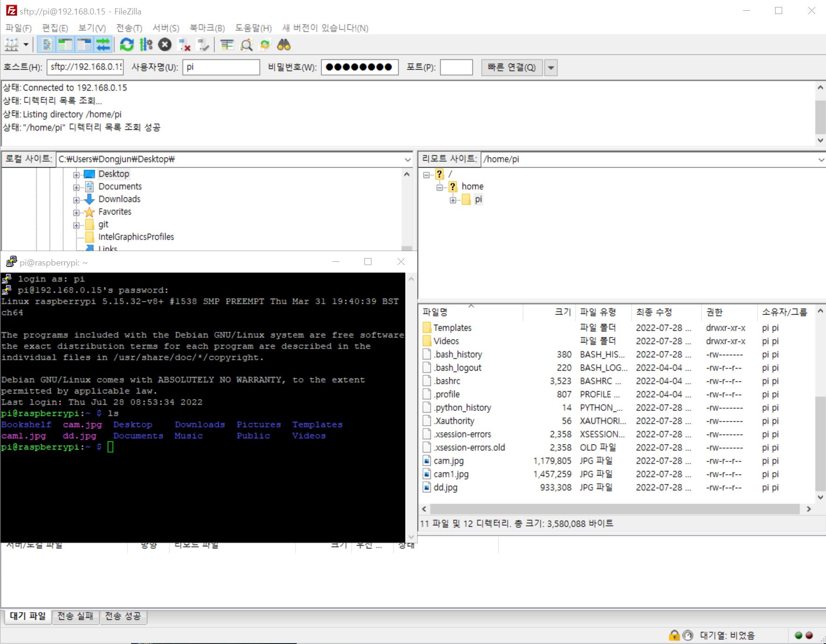Toggle synchronized browsing
The height and width of the screenshot is (644, 826).
(x=265, y=45)
